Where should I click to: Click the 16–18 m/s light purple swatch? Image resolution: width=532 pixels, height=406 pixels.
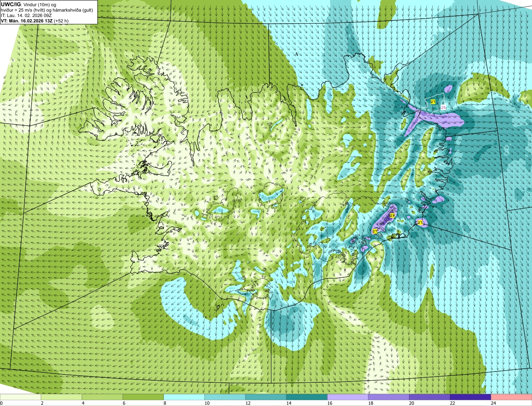click(348, 397)
